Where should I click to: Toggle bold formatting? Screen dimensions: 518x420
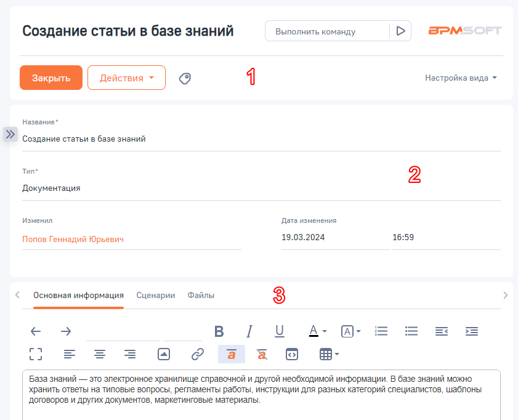[x=219, y=331]
